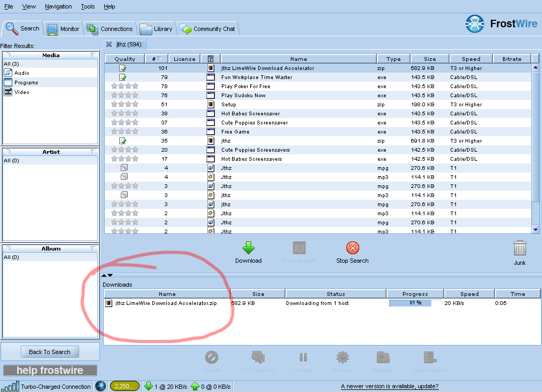Image resolution: width=542 pixels, height=392 pixels.
Task: Click the Browse Host icon
Action: pyautogui.click(x=299, y=248)
